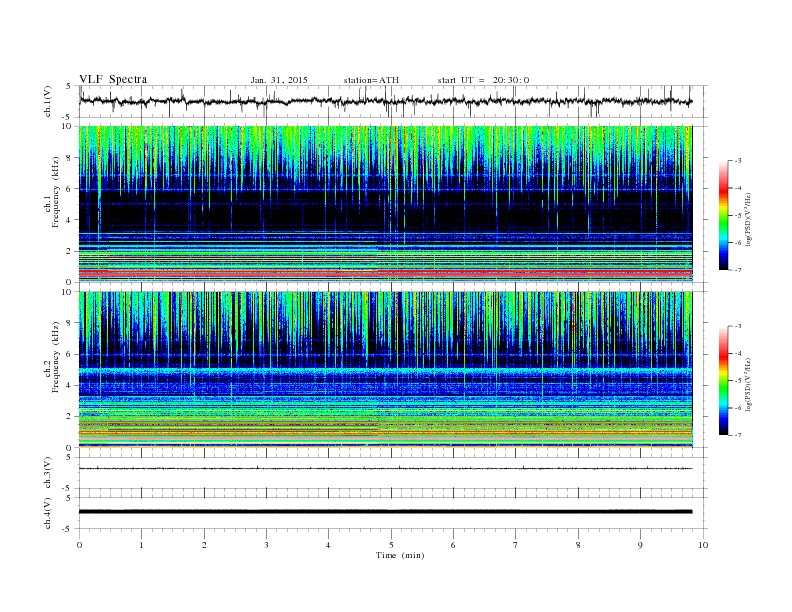The height and width of the screenshot is (612, 792).
Task: Select the ch.1 "Frequency (kHz)" axis label
Action: click(56, 192)
